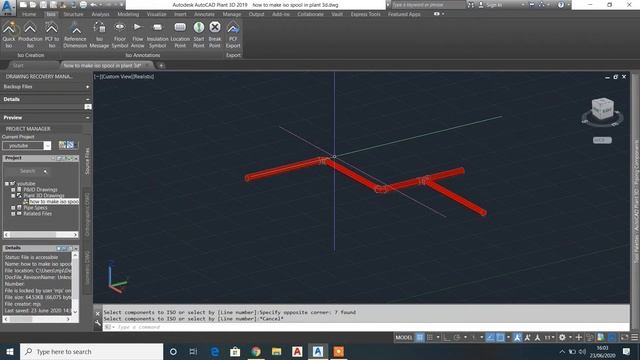Open Windows Start menu
640x360 pixels.
[x=9, y=351]
